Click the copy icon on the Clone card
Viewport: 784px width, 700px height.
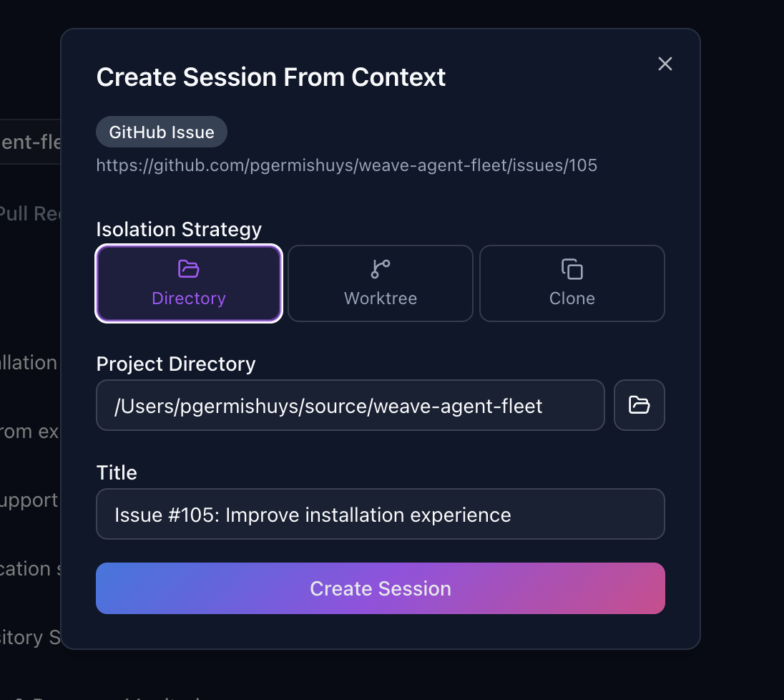[572, 268]
